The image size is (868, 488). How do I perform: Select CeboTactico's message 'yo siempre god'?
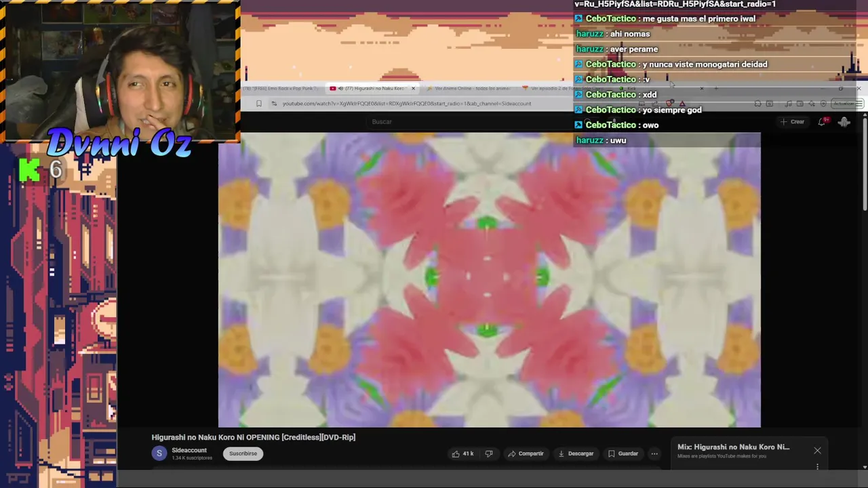pyautogui.click(x=671, y=110)
